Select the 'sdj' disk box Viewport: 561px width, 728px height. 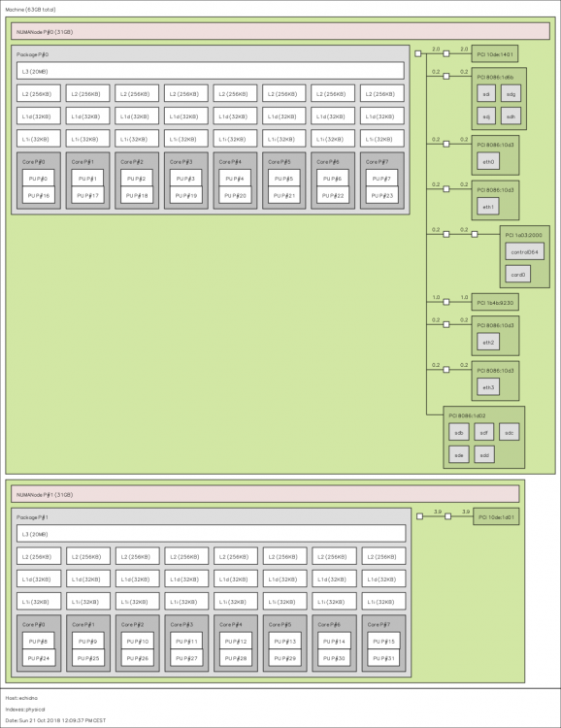pos(486,116)
